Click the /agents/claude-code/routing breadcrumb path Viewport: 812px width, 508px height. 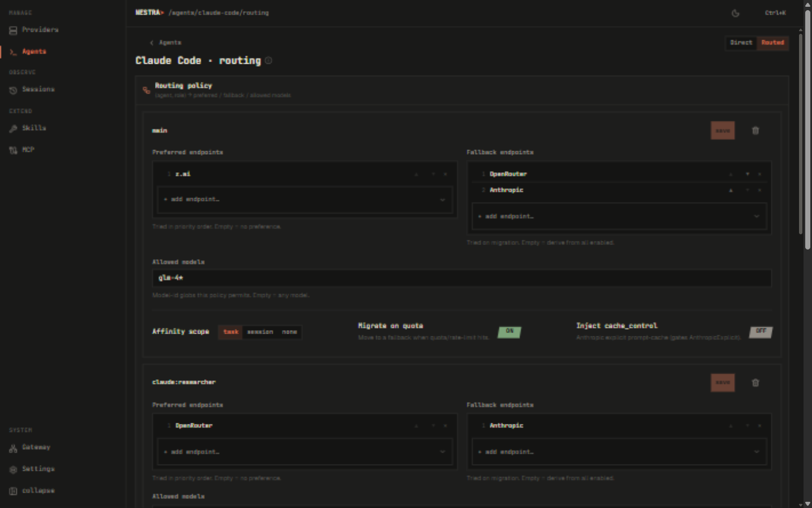(219, 13)
